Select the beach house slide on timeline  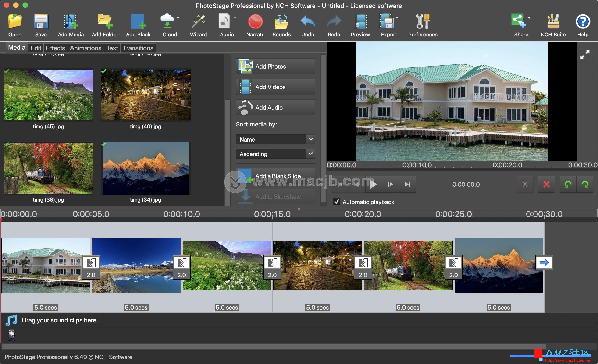point(46,265)
